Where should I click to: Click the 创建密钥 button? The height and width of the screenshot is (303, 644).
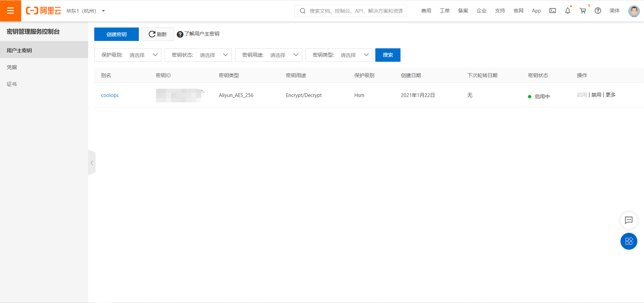(116, 34)
